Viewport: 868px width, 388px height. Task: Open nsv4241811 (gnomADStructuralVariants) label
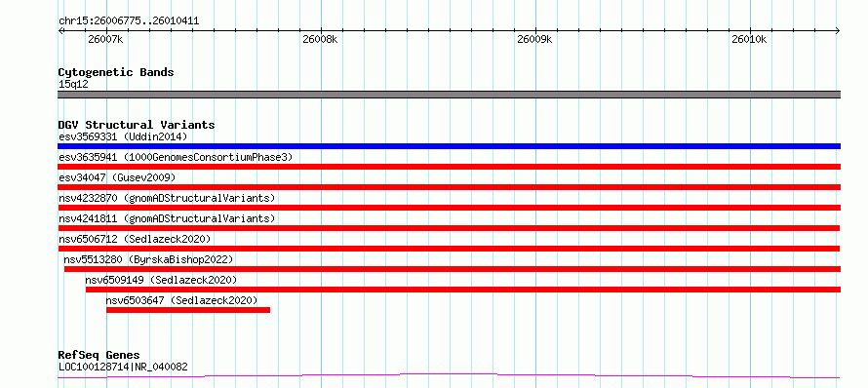pos(167,218)
